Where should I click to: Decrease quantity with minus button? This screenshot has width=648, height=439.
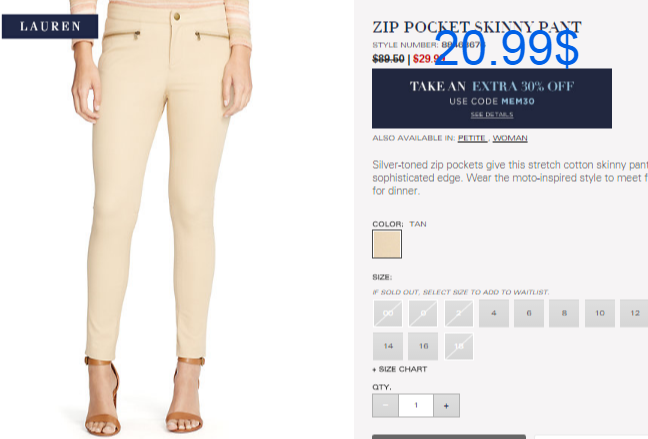(385, 406)
